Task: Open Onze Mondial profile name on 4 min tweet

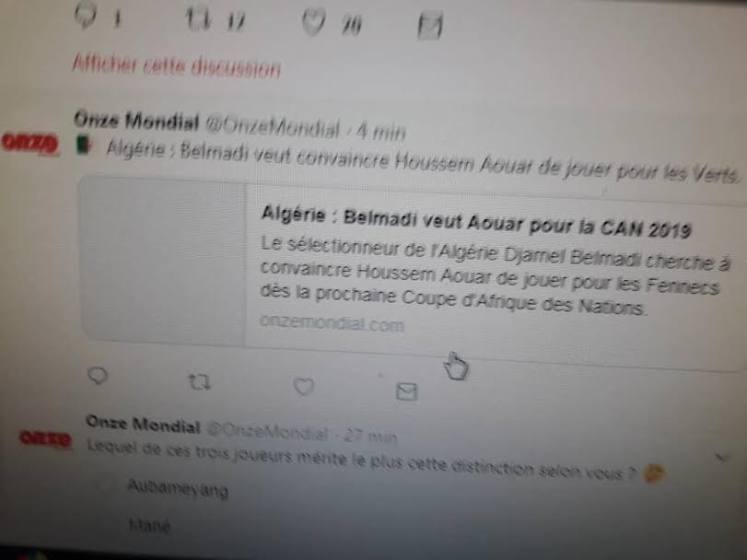Action: coord(136,121)
